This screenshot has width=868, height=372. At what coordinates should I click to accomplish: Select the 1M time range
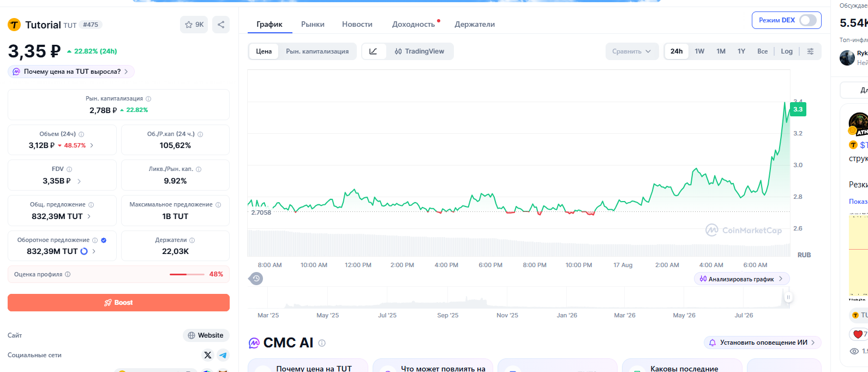721,51
